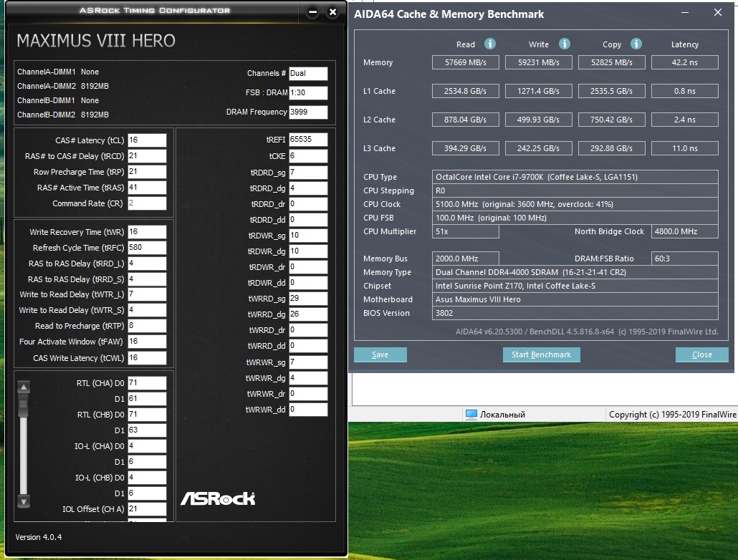The height and width of the screenshot is (560, 738).
Task: Click the Refresh Cycle Time (tRFC) field
Action: 147,248
